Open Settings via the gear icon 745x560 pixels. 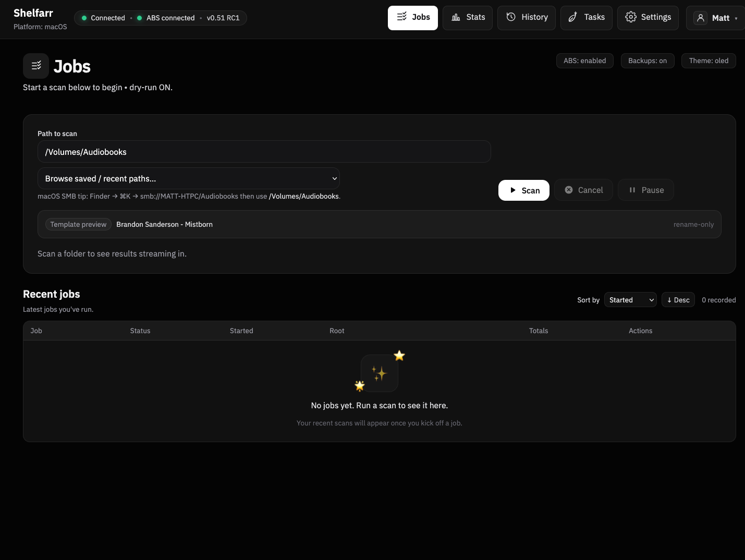(x=631, y=17)
